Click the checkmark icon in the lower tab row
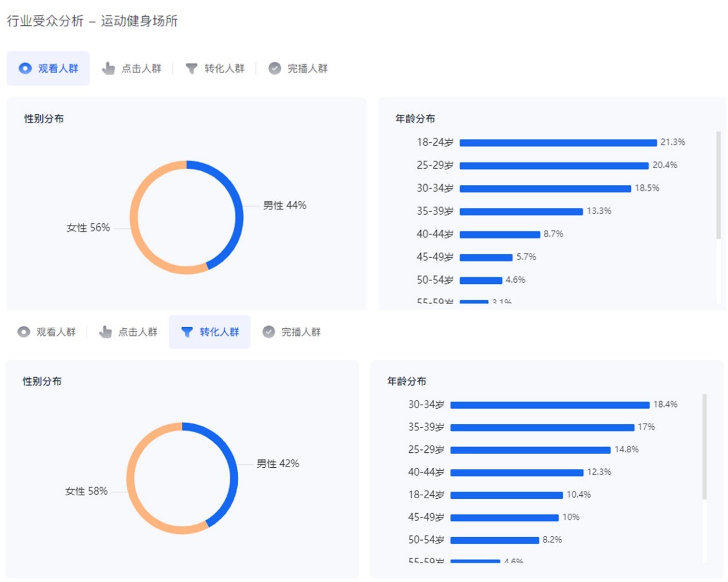The height and width of the screenshot is (582, 728). coord(269,332)
